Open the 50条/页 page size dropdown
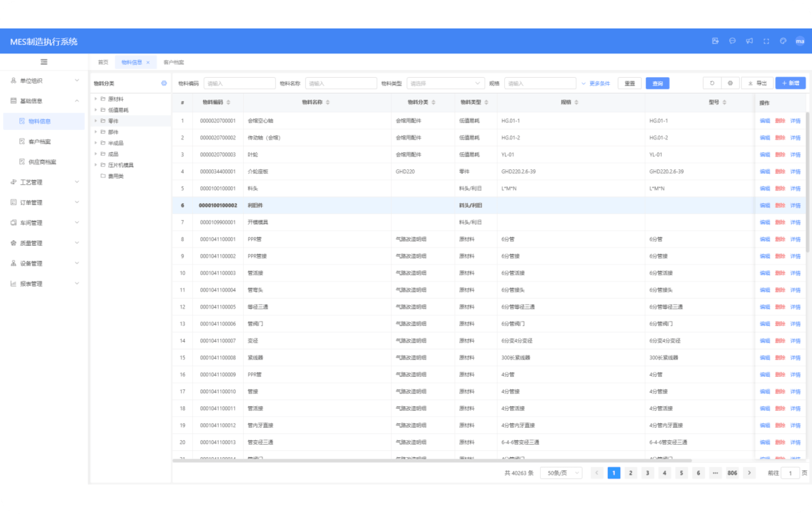 [x=561, y=473]
